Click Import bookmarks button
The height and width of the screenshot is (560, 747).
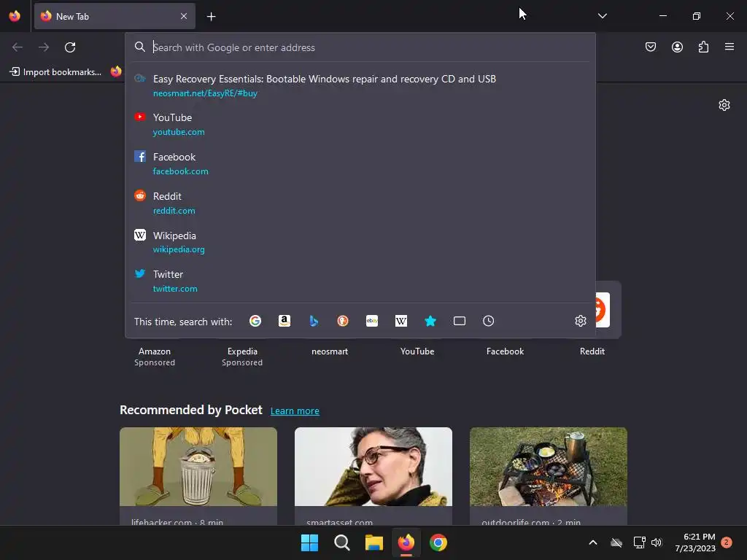[x=55, y=72]
